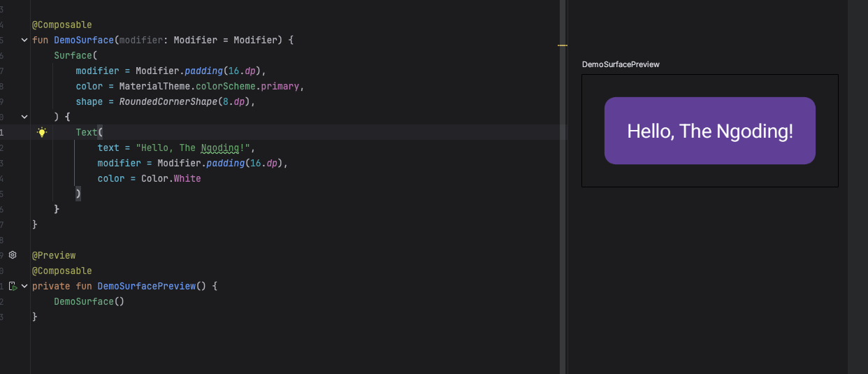Run DemoSurfacePreview via the gutter run icon
Image resolution: width=868 pixels, height=374 pixels.
point(13,286)
